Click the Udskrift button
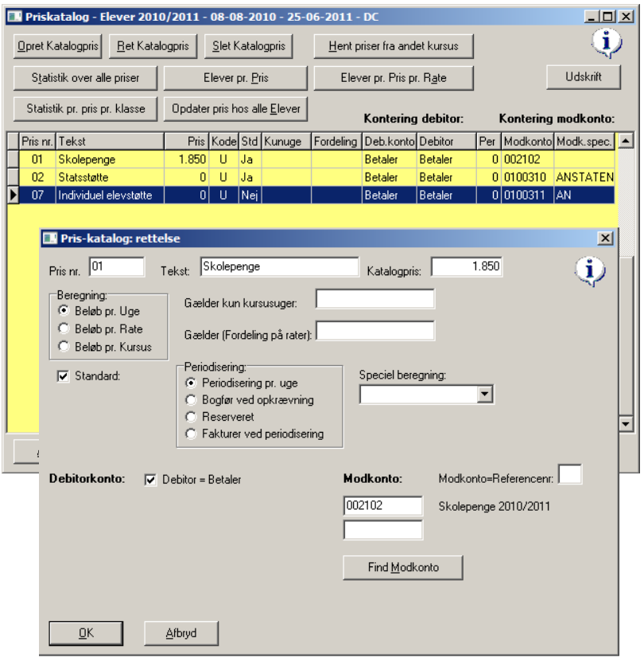 tap(584, 77)
